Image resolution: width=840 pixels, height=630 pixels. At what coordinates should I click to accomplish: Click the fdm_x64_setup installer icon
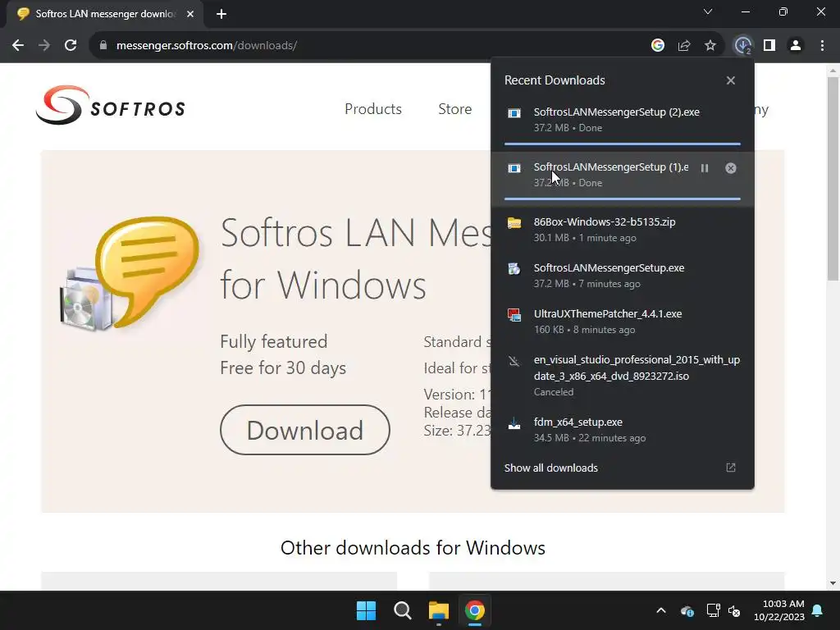click(x=514, y=423)
